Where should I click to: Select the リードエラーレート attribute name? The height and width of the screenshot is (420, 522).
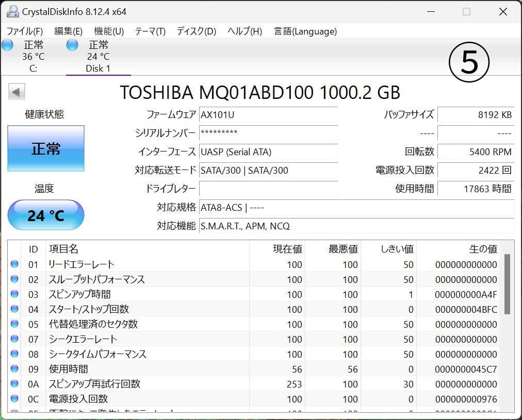(81, 264)
